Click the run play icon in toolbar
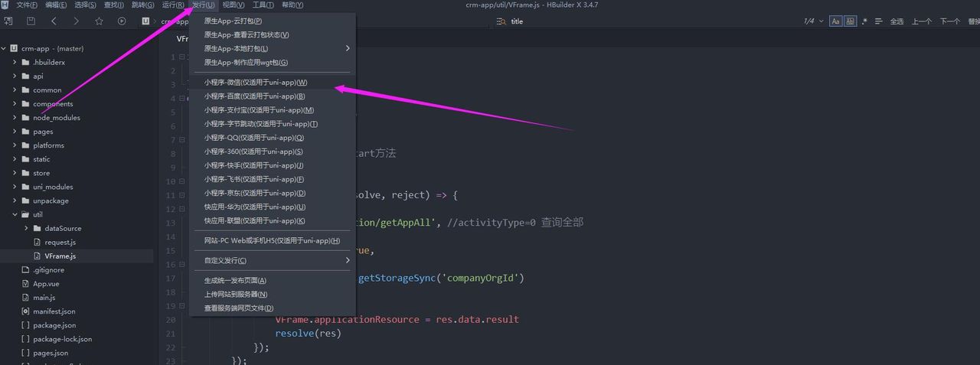 (122, 21)
